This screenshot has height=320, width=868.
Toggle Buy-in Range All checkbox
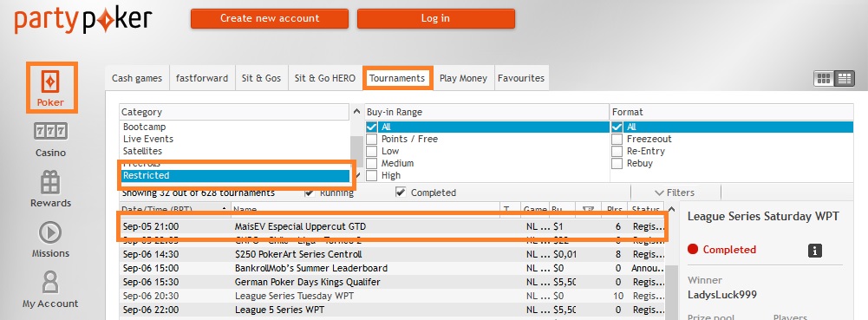click(x=371, y=127)
